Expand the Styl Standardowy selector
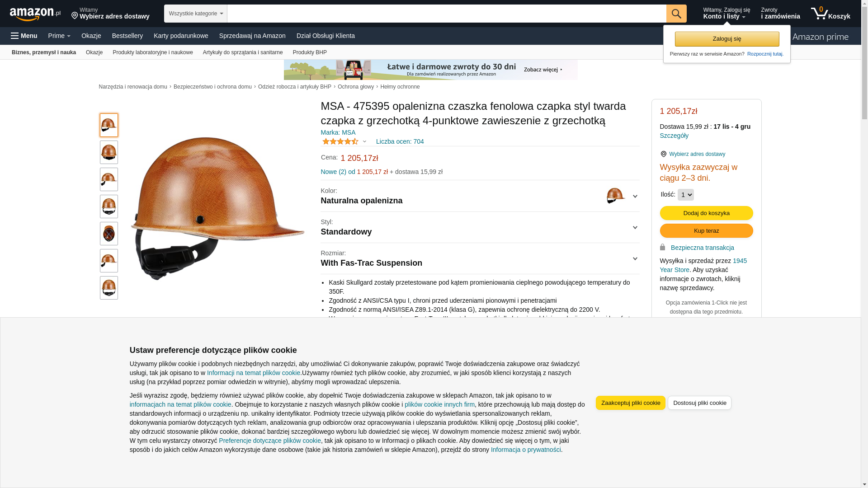Screen dimensions: 868x488 tap(480, 227)
